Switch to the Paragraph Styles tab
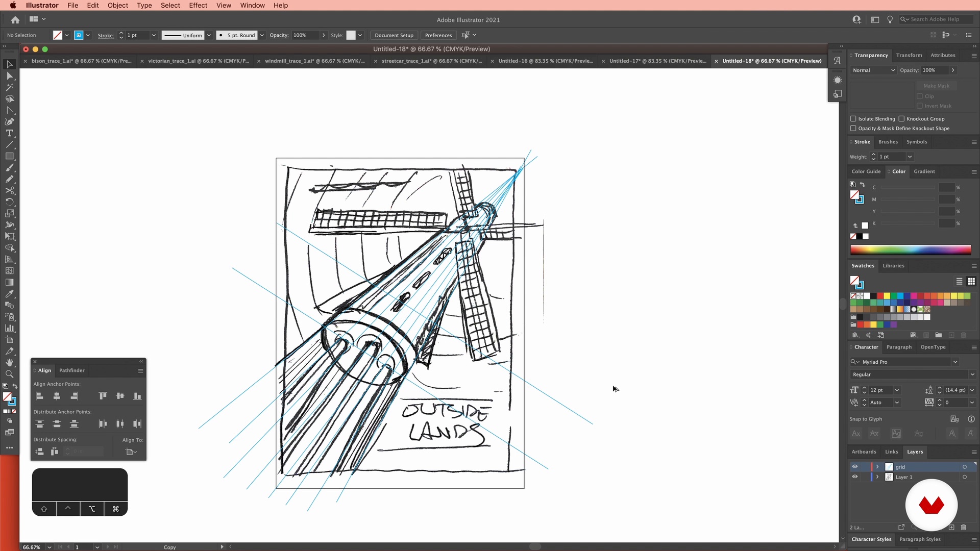This screenshot has width=980, height=551. (920, 539)
